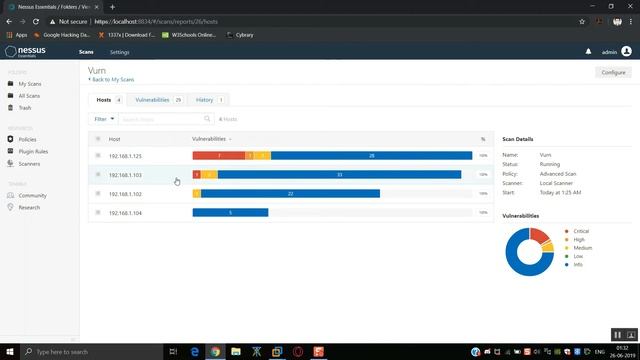
Task: Toggle the select-all hosts checkbox
Action: (98, 139)
